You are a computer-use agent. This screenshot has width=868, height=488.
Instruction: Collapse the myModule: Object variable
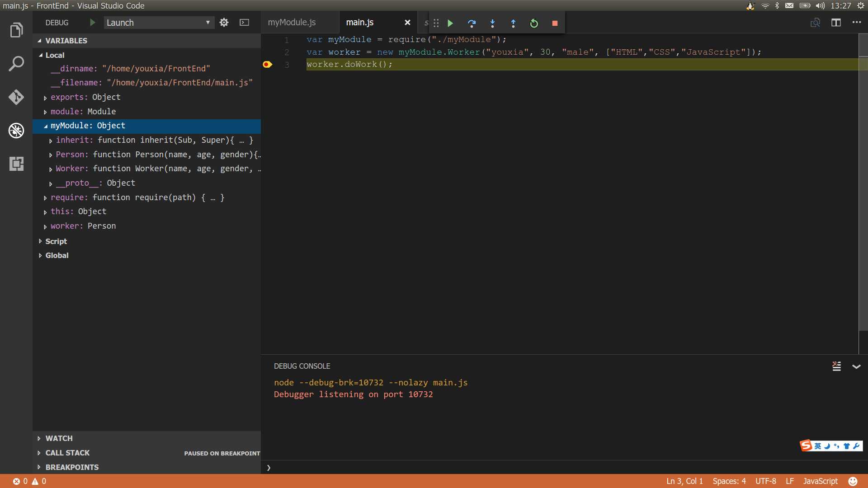tap(45, 126)
